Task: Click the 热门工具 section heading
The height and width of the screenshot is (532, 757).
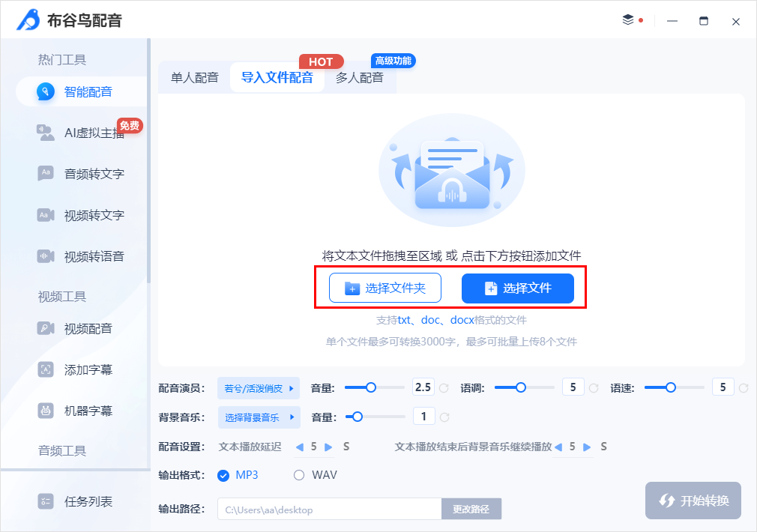Action: click(x=61, y=59)
